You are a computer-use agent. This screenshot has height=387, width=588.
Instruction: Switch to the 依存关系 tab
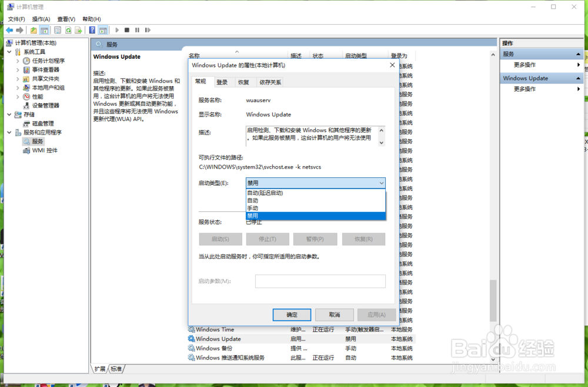click(x=270, y=82)
